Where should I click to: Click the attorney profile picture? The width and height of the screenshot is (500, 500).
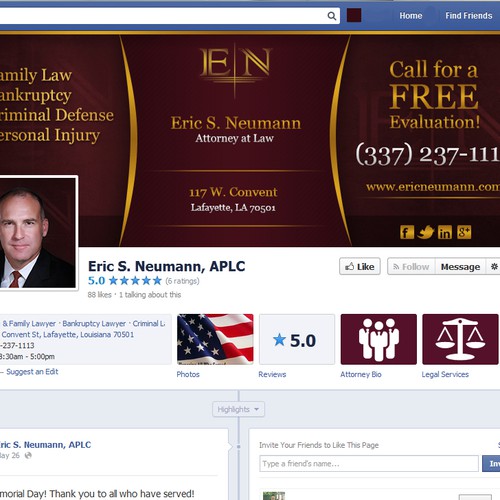point(37,233)
